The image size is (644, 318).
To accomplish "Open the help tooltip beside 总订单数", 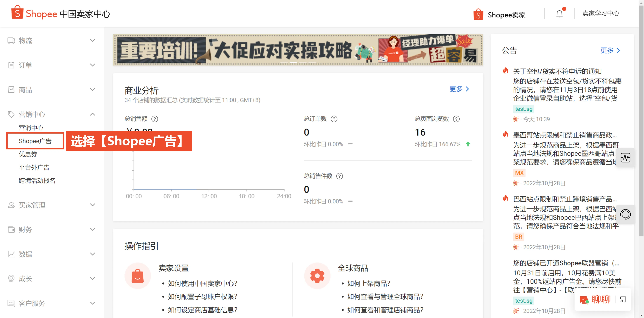I will tap(334, 119).
